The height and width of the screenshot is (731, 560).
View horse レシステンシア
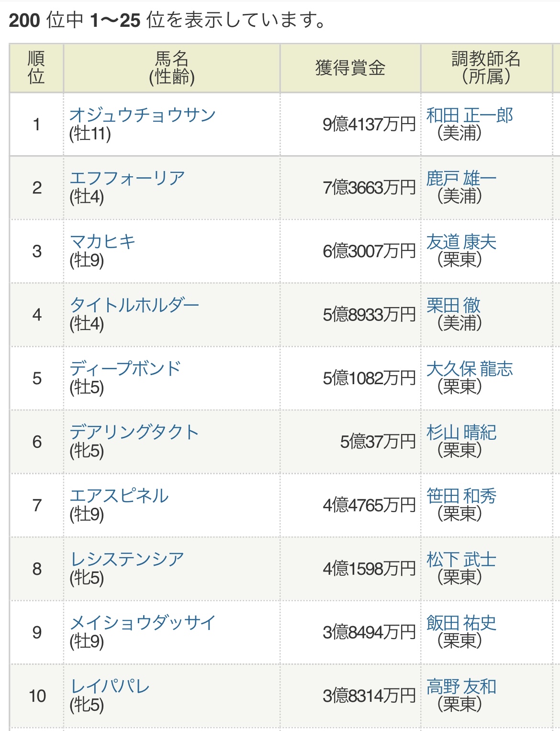click(x=127, y=559)
